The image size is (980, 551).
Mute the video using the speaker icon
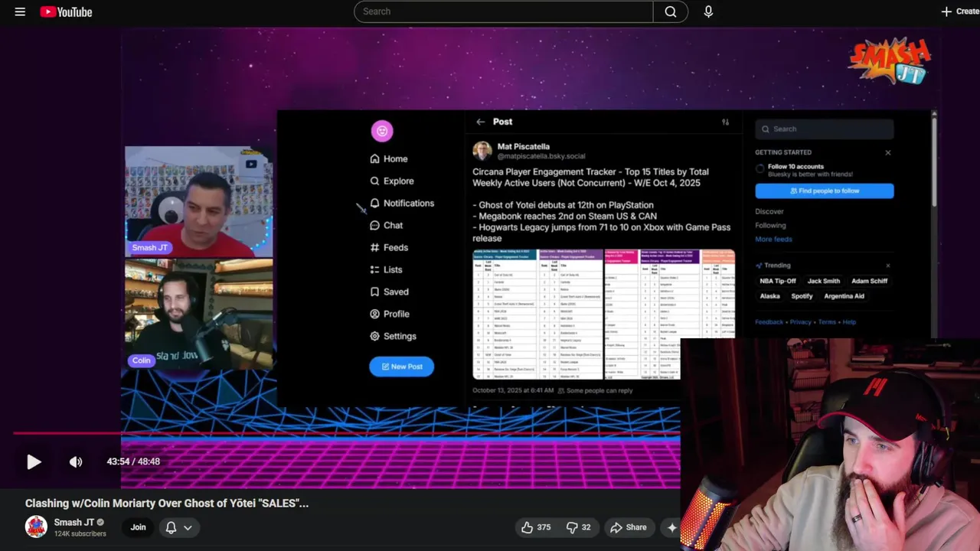(x=76, y=461)
